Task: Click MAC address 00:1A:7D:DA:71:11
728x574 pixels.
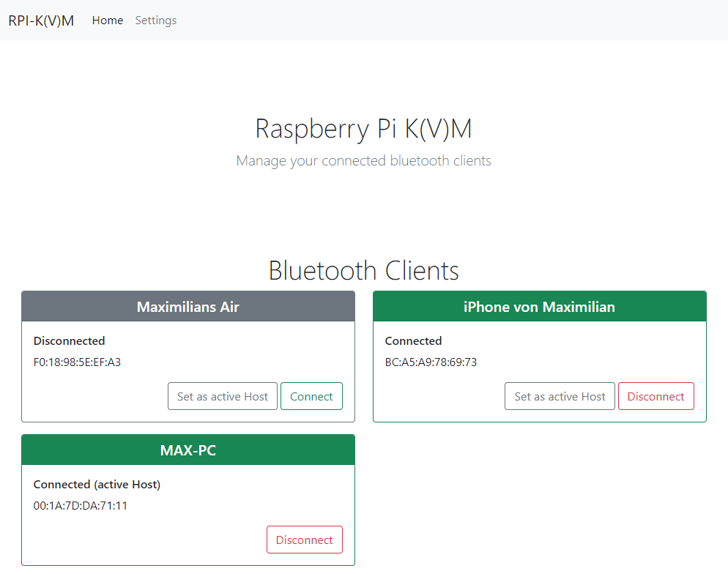Action: coord(81,506)
